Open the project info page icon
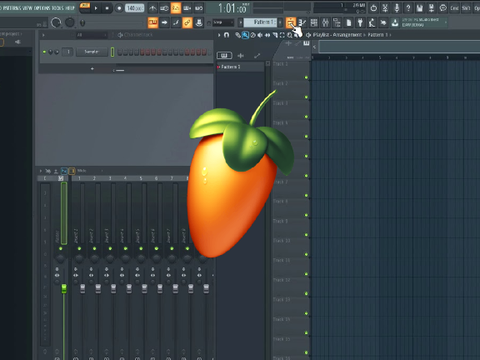 point(349,23)
